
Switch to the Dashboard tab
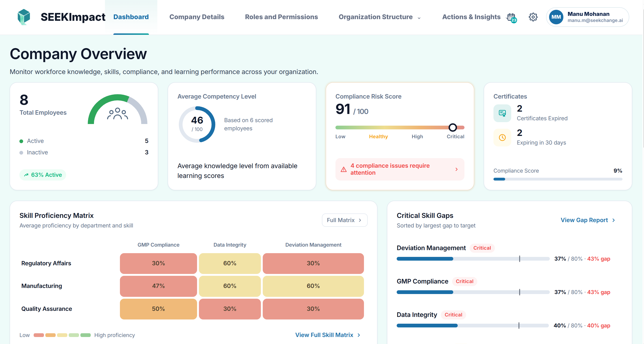click(131, 17)
